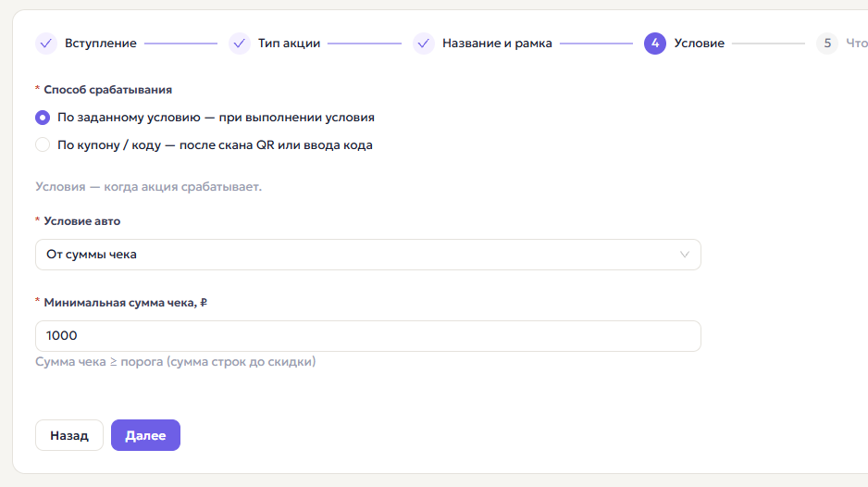Open the Условие авто dropdown

(368, 255)
